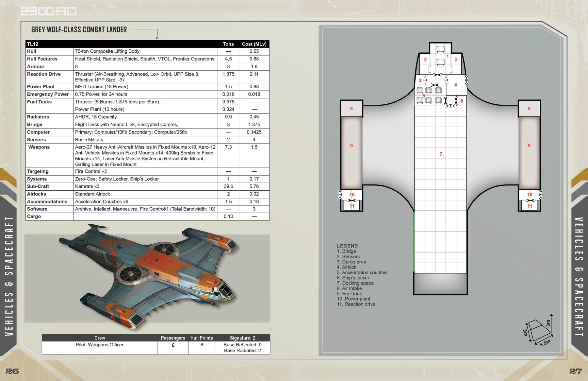Click the 'Grey Wolf-Class Combat Lander' heading
The height and width of the screenshot is (381, 588).
click(79, 30)
